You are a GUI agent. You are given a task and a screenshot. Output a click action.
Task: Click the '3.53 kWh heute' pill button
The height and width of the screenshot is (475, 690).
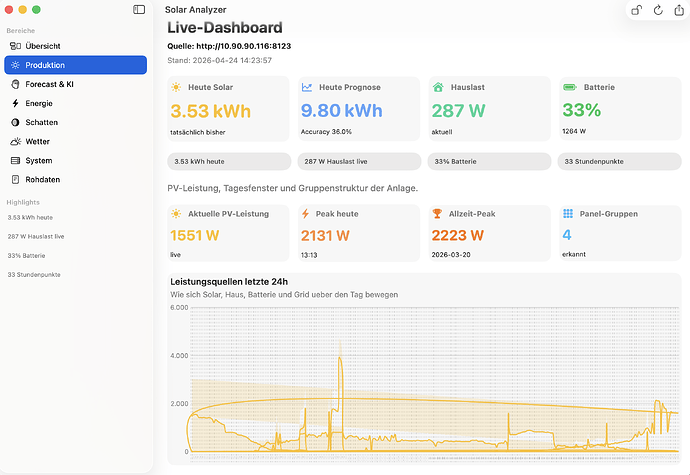[x=229, y=161]
